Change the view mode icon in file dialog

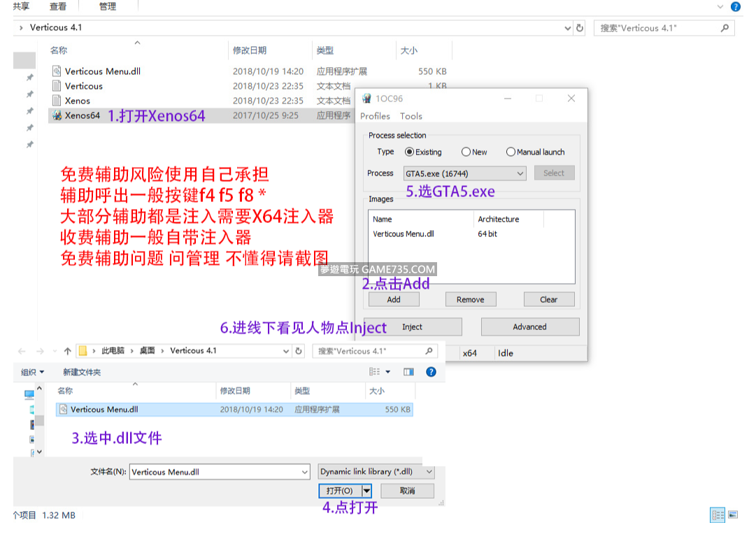tap(375, 372)
